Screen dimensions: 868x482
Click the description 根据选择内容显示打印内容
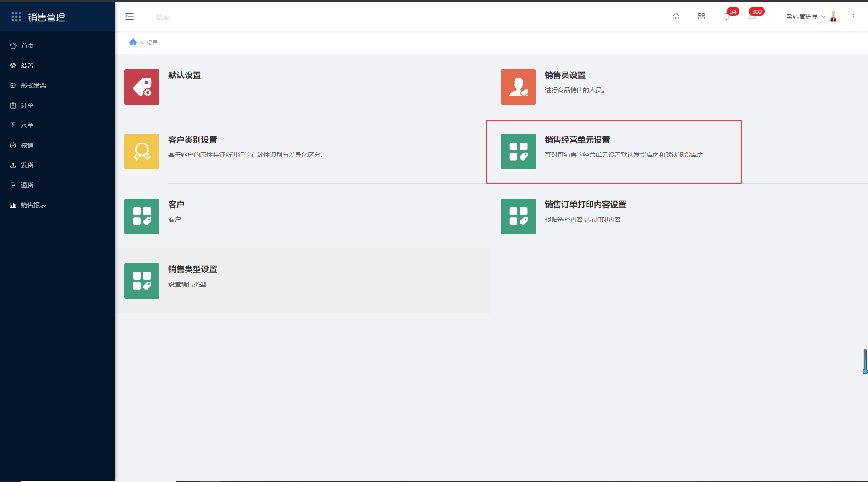(x=583, y=220)
